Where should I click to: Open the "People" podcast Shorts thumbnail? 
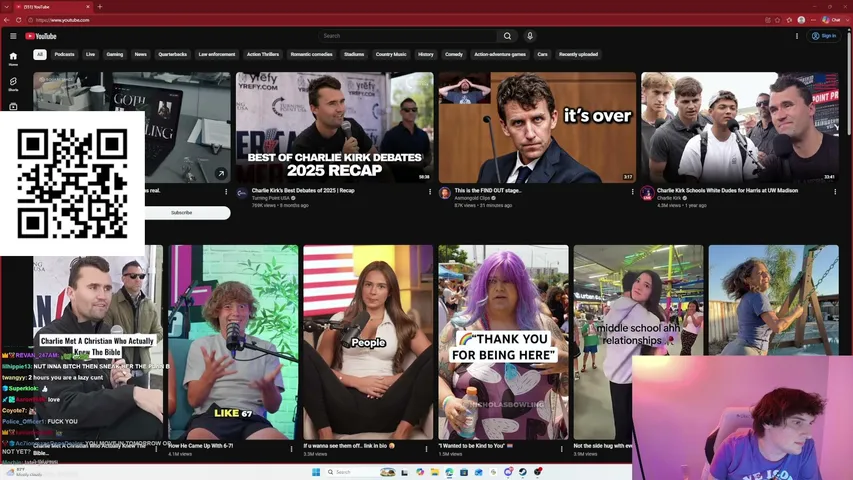[368, 342]
